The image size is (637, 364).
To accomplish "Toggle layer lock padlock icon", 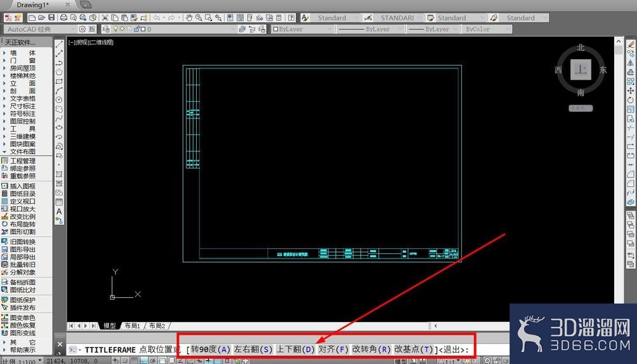I will [x=137, y=29].
